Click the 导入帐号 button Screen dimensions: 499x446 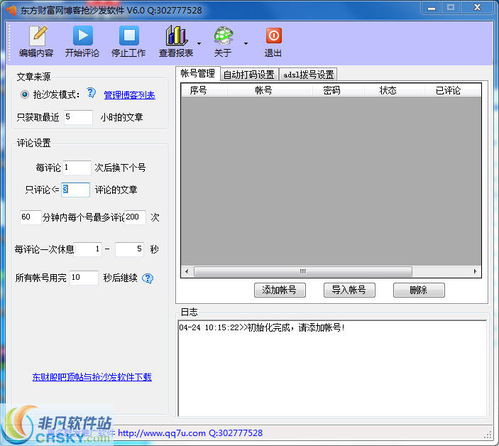(349, 290)
